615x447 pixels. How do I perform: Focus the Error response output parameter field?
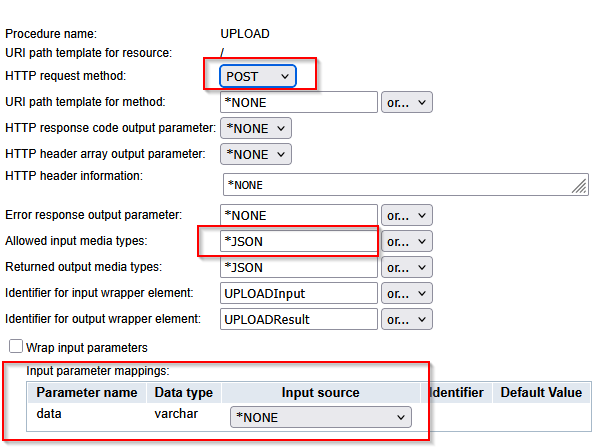point(298,215)
